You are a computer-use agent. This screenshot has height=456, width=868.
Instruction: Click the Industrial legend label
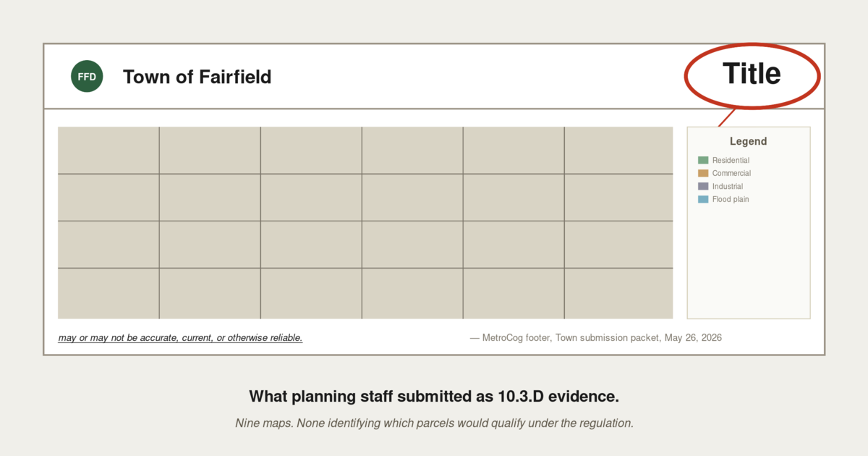click(728, 186)
